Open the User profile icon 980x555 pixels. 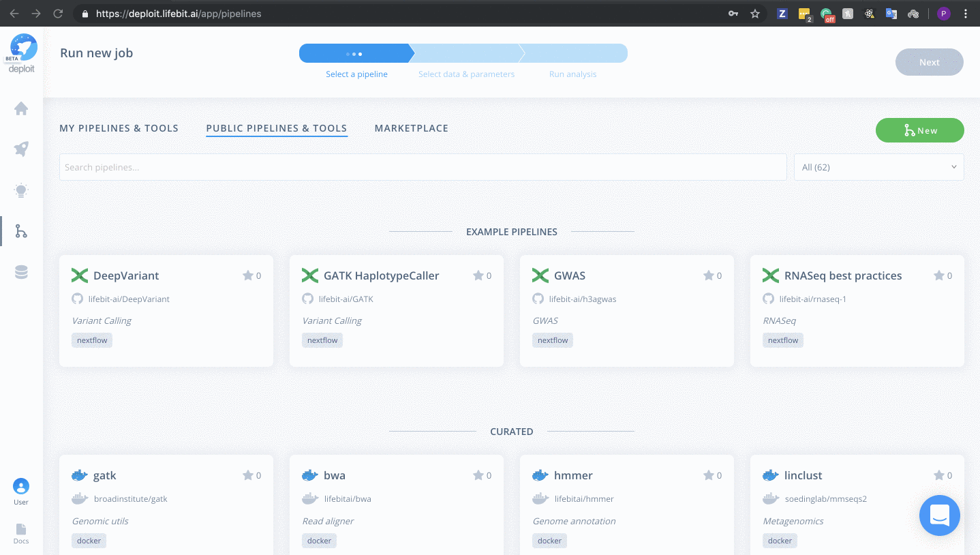[x=21, y=486]
